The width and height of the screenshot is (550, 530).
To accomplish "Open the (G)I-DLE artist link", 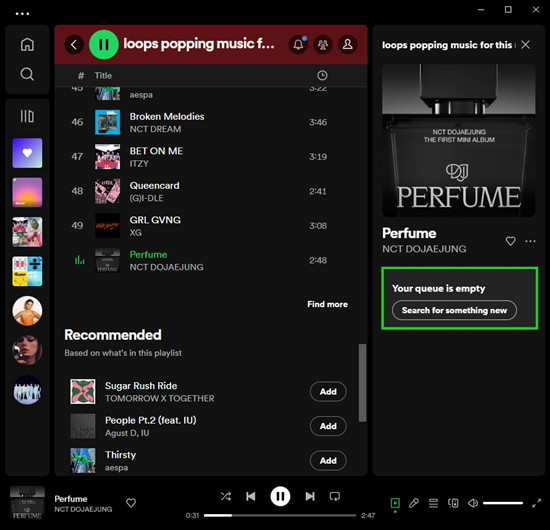I will (147, 198).
